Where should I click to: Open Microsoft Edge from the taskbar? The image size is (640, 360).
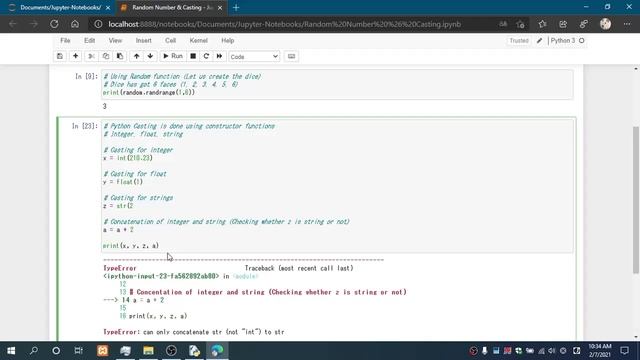coord(217,351)
